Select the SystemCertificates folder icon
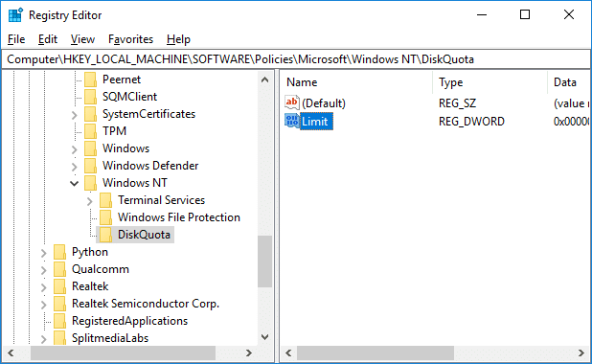The height and width of the screenshot is (364, 592). [x=91, y=114]
